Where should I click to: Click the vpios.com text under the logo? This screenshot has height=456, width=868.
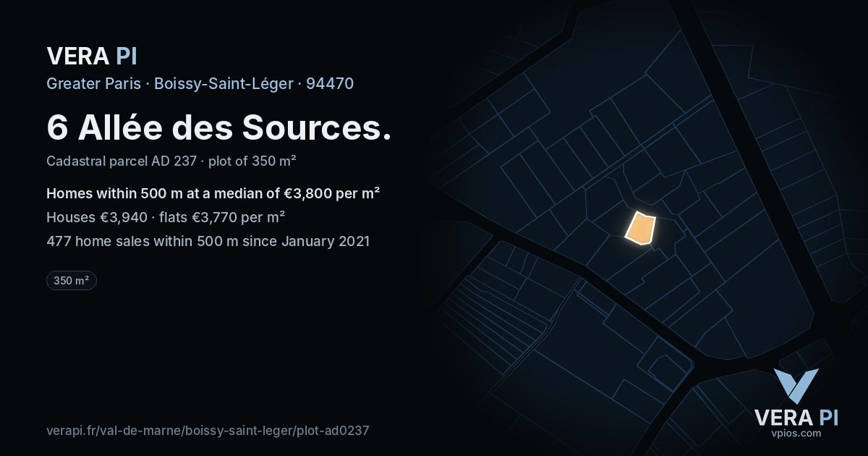tap(796, 433)
